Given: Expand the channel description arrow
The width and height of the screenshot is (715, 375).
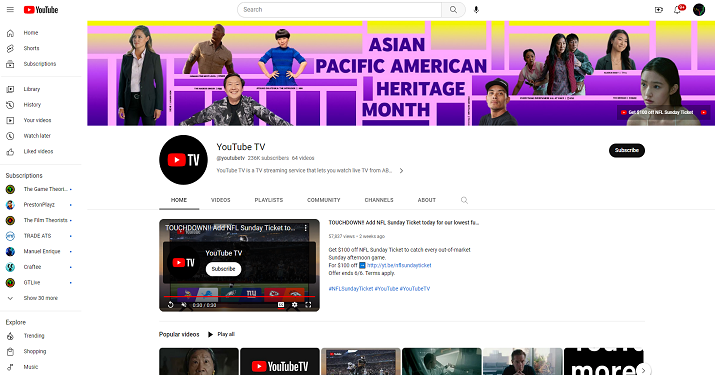Looking at the screenshot, I should [401, 171].
